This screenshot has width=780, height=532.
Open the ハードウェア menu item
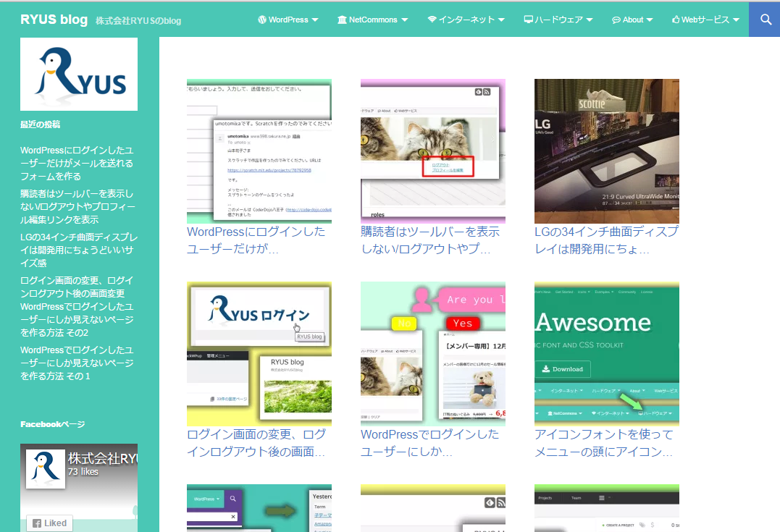558,20
